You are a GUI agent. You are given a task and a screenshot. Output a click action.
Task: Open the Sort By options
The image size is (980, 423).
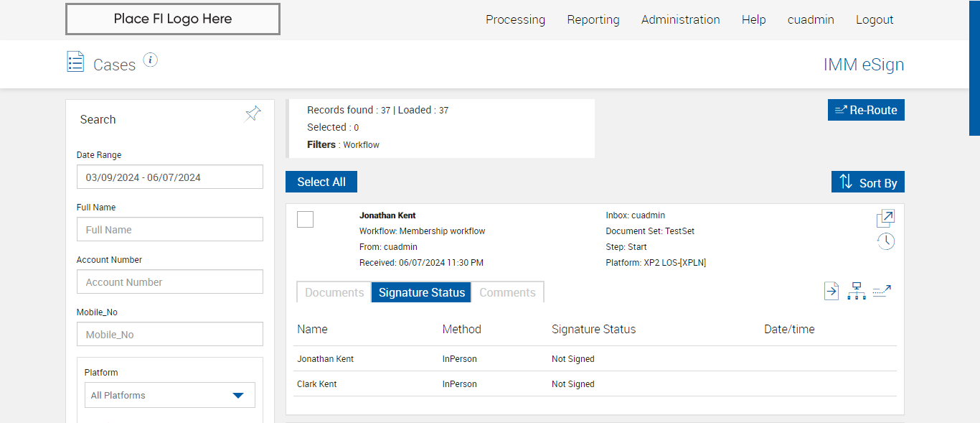(x=867, y=182)
